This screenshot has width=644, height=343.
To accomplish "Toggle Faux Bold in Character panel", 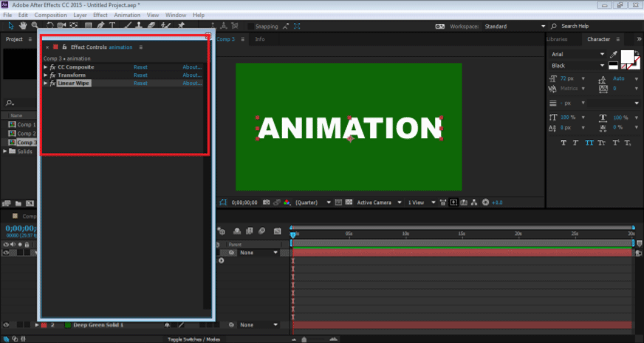I will [563, 143].
